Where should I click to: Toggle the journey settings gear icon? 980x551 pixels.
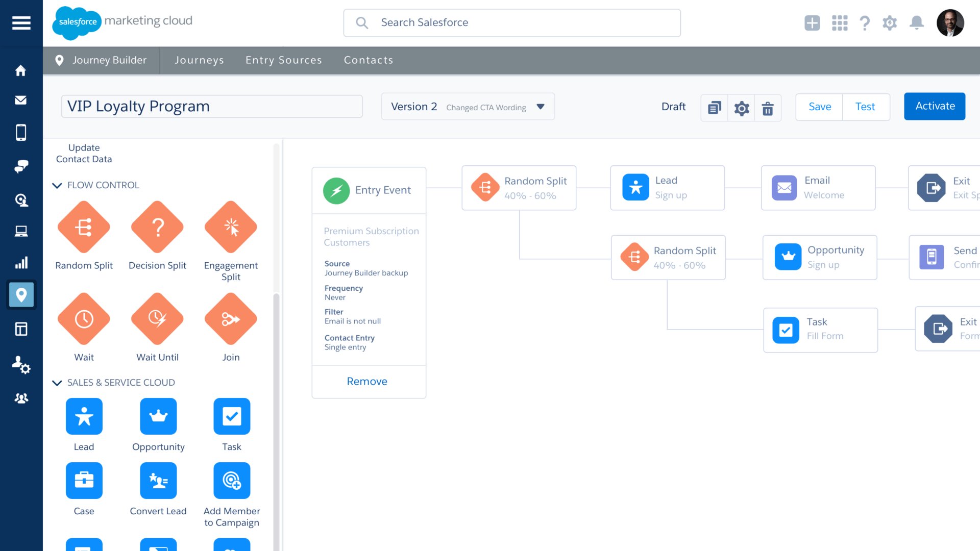click(741, 108)
